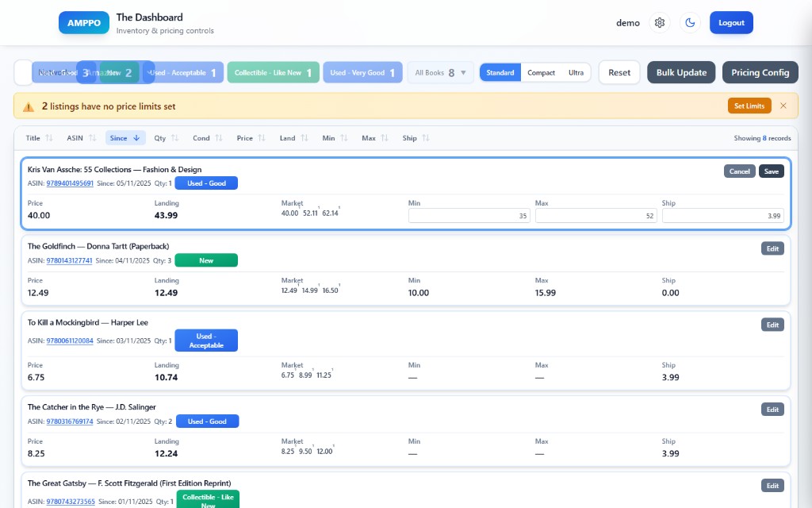This screenshot has width=812, height=508.
Task: Open ASIN link 9780061120084
Action: click(70, 341)
